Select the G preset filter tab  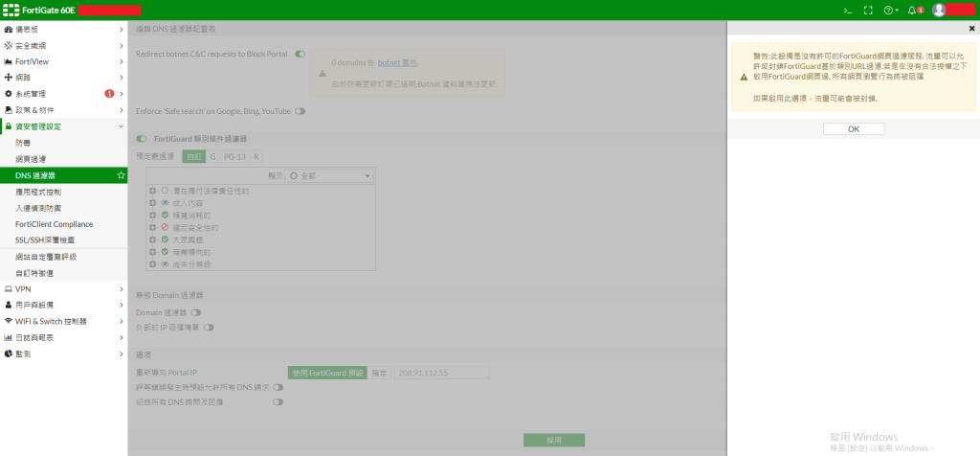212,156
